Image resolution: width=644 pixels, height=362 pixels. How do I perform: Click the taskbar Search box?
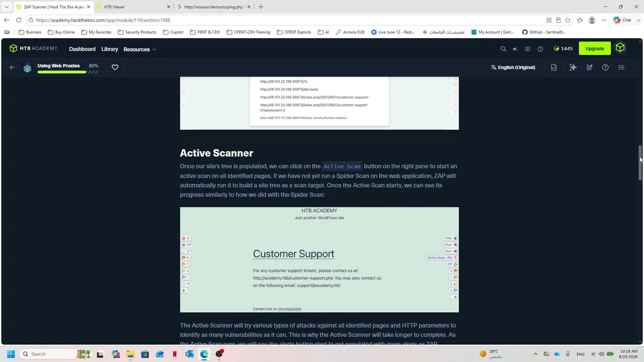click(56, 354)
